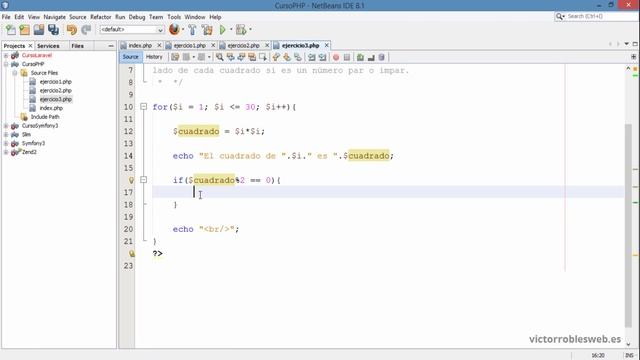Minimize the Projects panel group
640x360 pixels.
(111, 46)
